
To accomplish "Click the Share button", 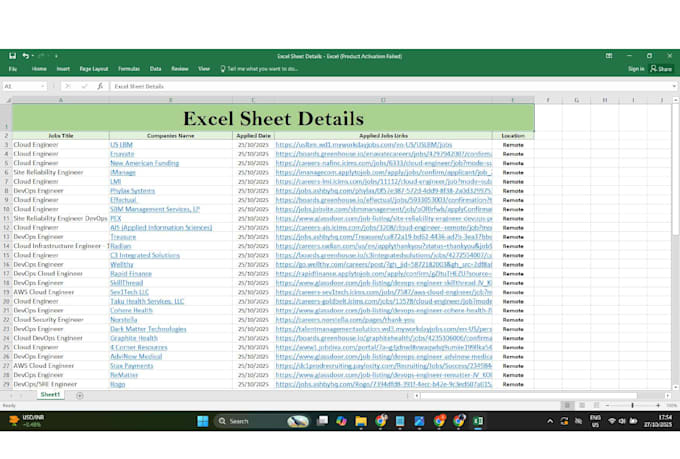I will [661, 69].
